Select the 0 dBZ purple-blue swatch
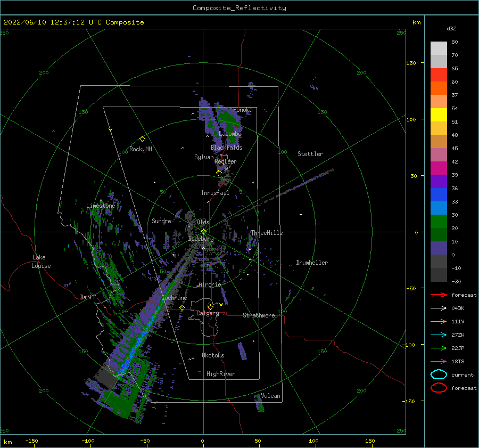The image size is (479, 448). (x=439, y=248)
